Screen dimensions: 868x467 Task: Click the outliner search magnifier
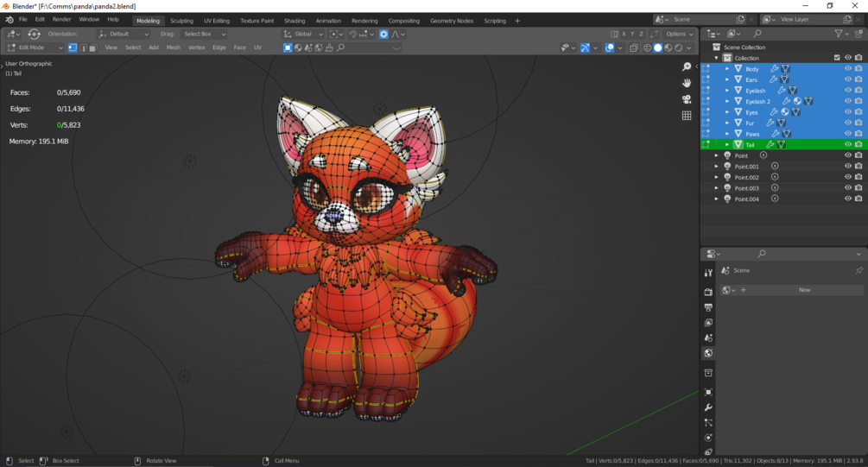point(757,34)
